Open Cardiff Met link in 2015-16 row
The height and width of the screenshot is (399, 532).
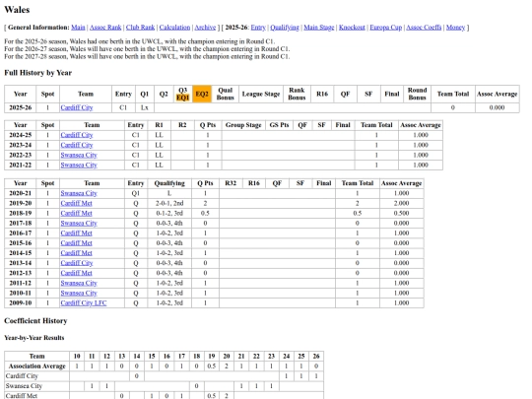click(x=76, y=243)
